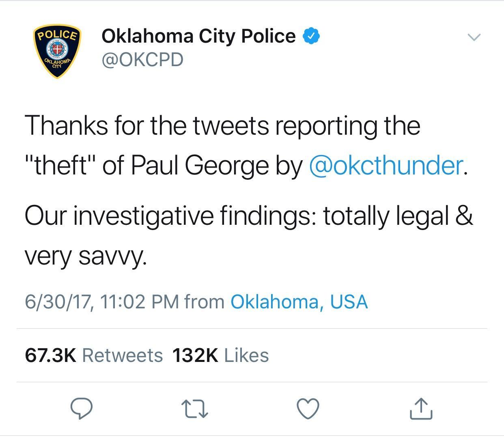
Task: Open the share sheet icon
Action: coord(421,408)
